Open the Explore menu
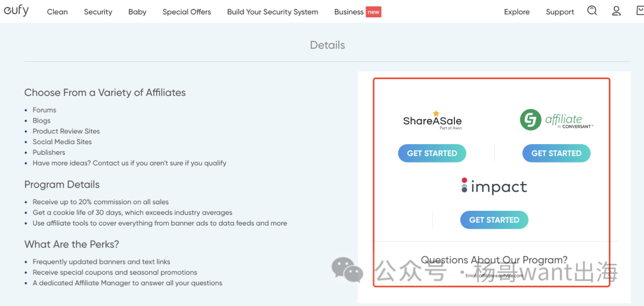Image resolution: width=644 pixels, height=306 pixels. (516, 12)
